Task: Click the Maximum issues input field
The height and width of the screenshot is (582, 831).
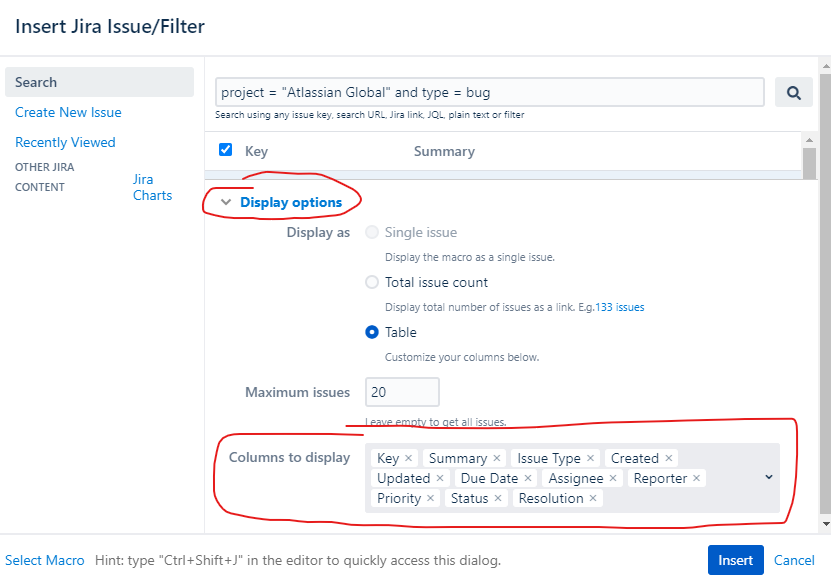Action: 402,392
